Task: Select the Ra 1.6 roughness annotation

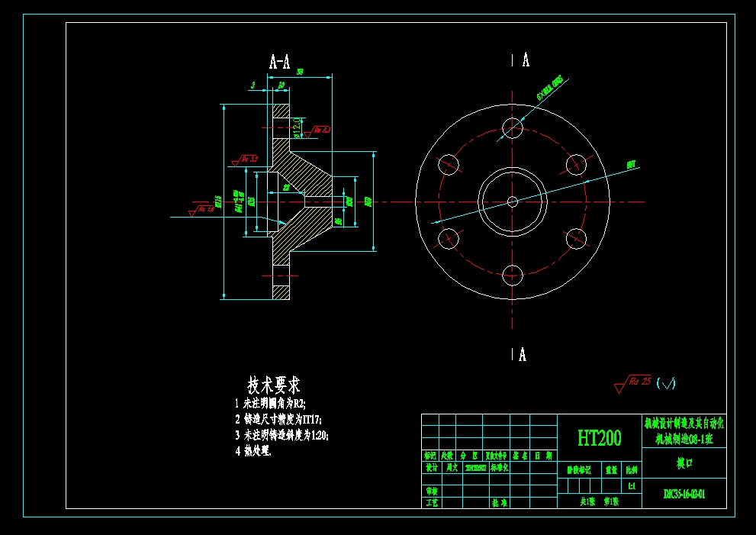Action: (201, 211)
